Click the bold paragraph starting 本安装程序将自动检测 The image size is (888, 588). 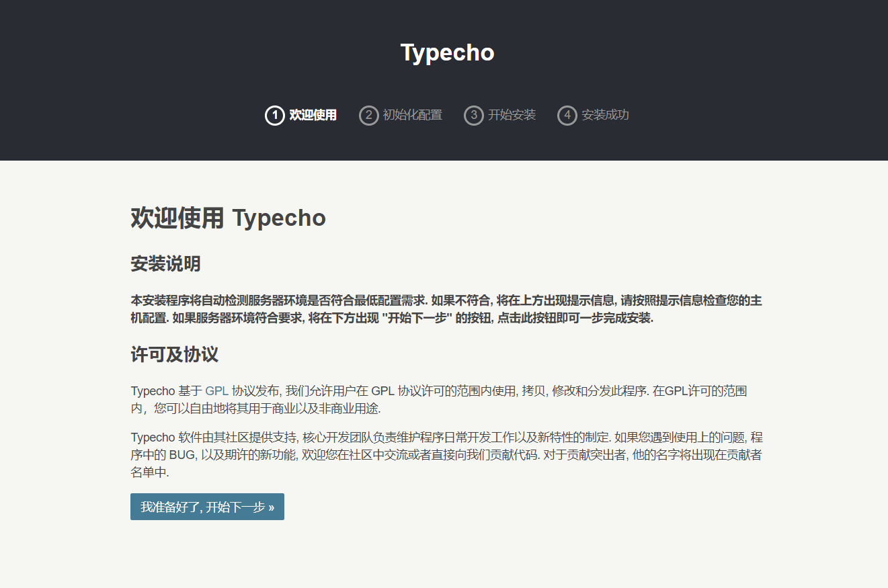point(446,309)
